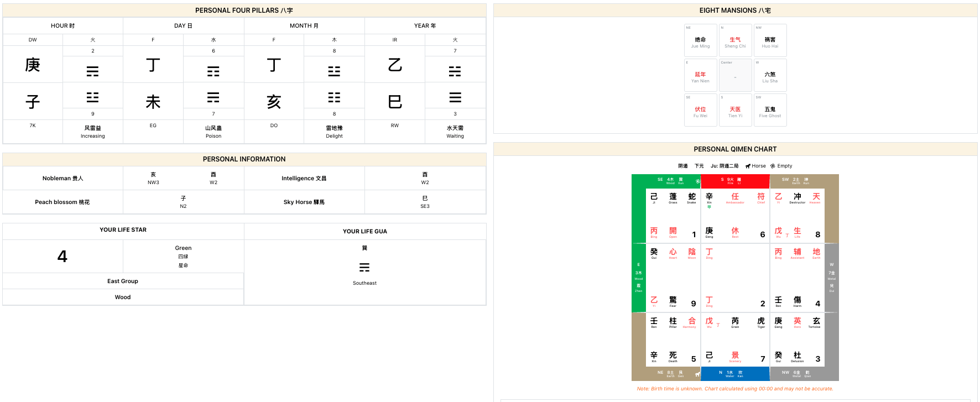Select the Day pillar lower trigram symbol
Viewport: 980px width, 402px height.
coord(213,97)
